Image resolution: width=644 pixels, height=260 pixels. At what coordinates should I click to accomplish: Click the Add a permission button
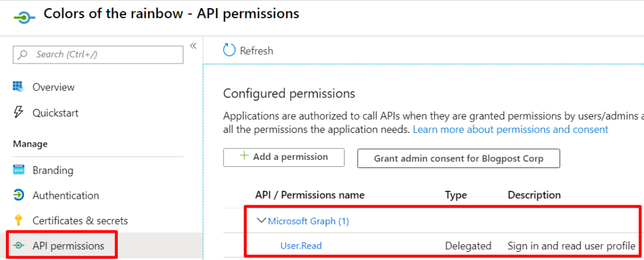(x=284, y=157)
